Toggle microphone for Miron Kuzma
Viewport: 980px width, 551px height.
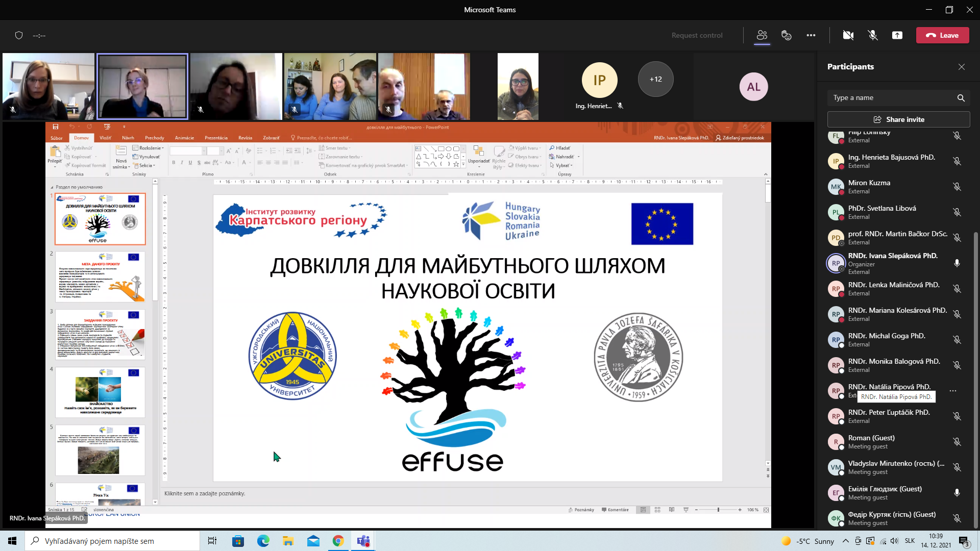[x=957, y=187]
